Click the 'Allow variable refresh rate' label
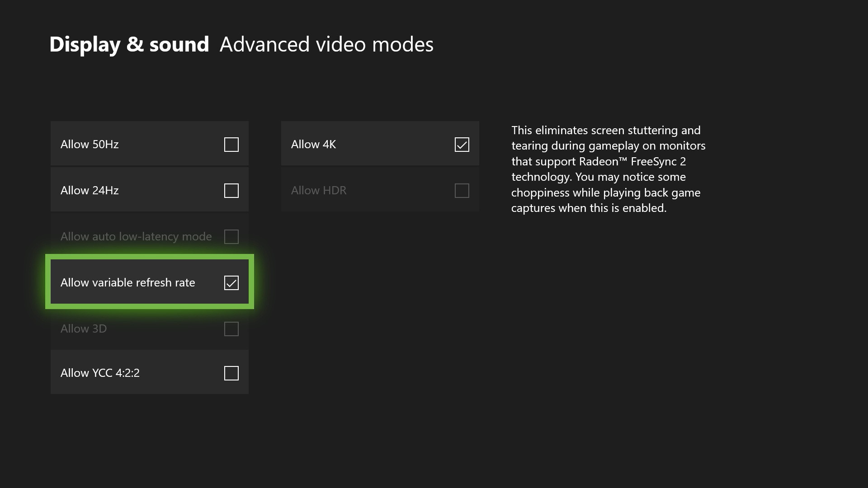The image size is (868, 488). [x=127, y=283]
